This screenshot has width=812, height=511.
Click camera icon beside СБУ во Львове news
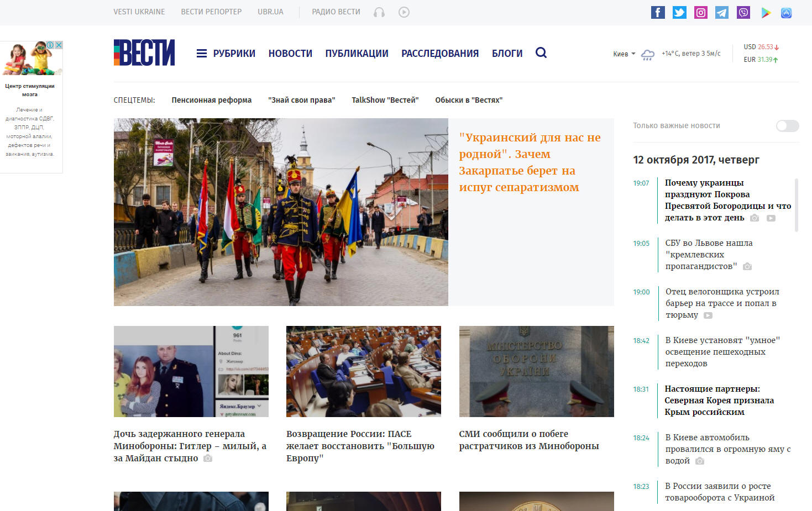(747, 267)
